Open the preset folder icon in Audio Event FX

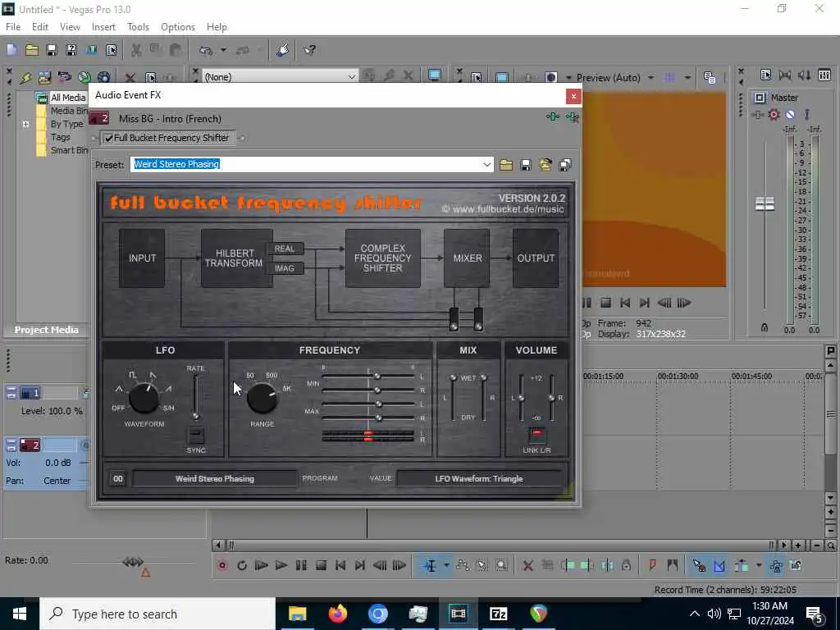[x=505, y=164]
